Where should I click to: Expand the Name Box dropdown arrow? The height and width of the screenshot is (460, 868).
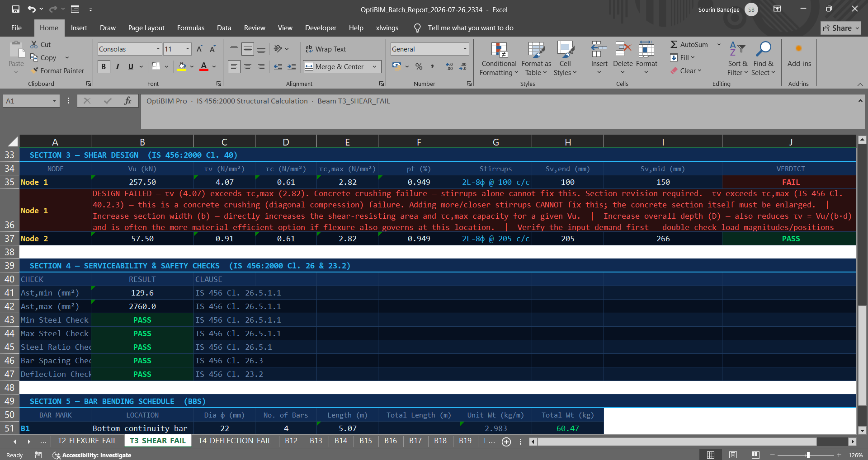pyautogui.click(x=54, y=101)
